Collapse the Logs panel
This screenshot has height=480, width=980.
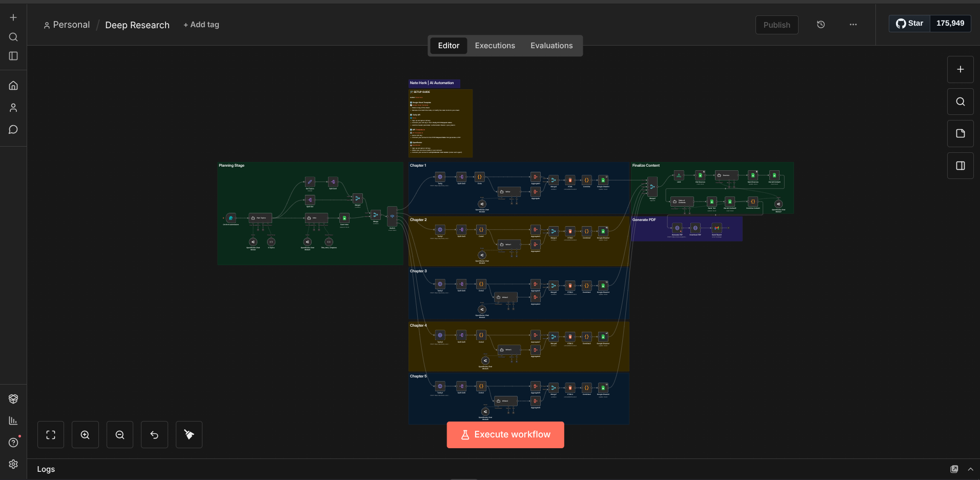(x=971, y=469)
